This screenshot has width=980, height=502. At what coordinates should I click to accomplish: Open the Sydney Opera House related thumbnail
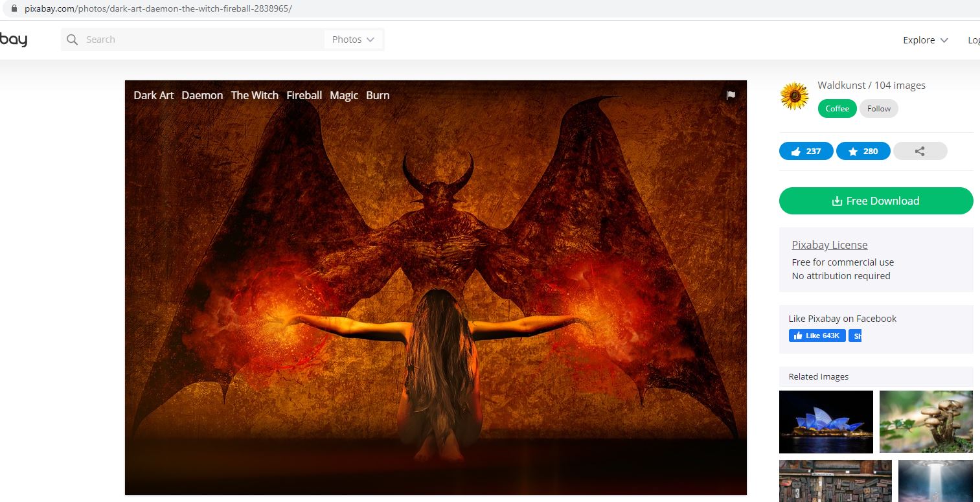click(x=826, y=422)
